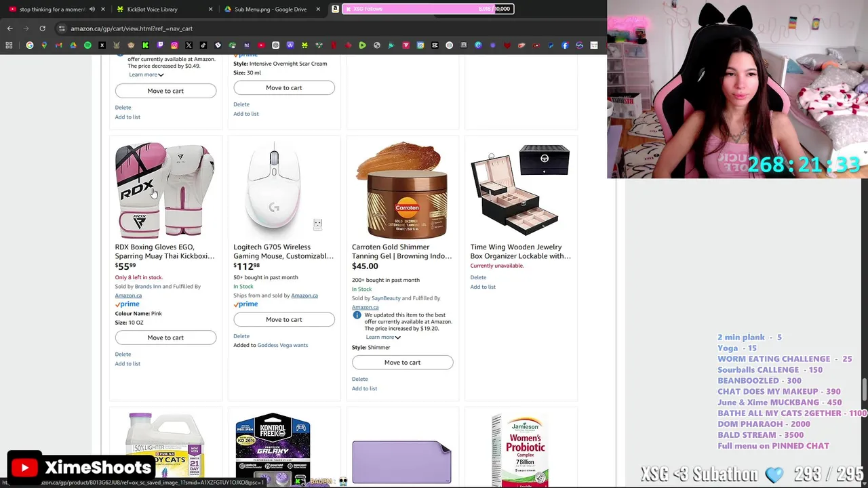The image size is (868, 488).
Task: Switch to KickBot Voice Library tab
Action: (152, 9)
